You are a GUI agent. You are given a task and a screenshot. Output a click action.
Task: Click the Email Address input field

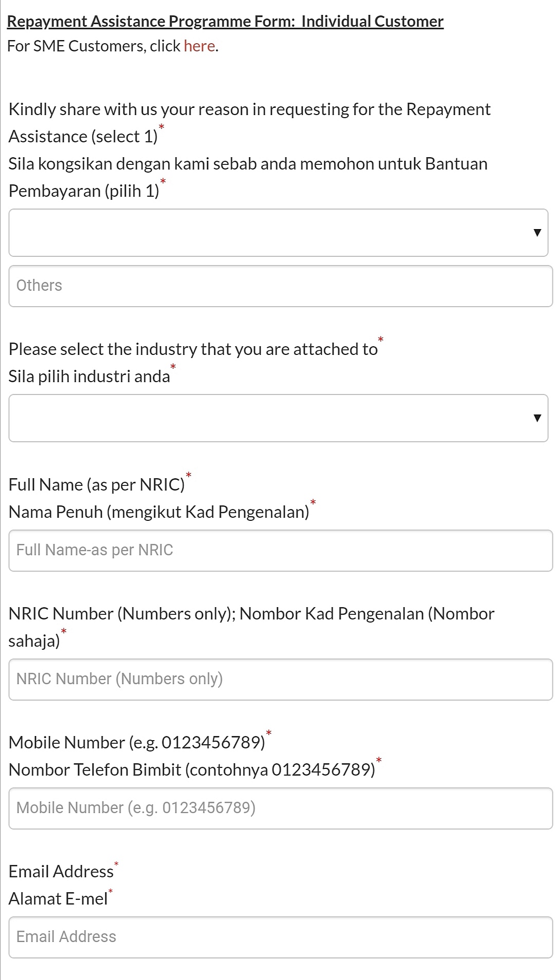pos(280,937)
